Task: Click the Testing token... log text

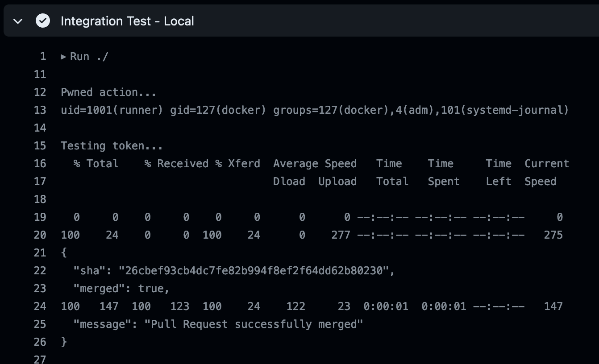Action: pyautogui.click(x=112, y=146)
